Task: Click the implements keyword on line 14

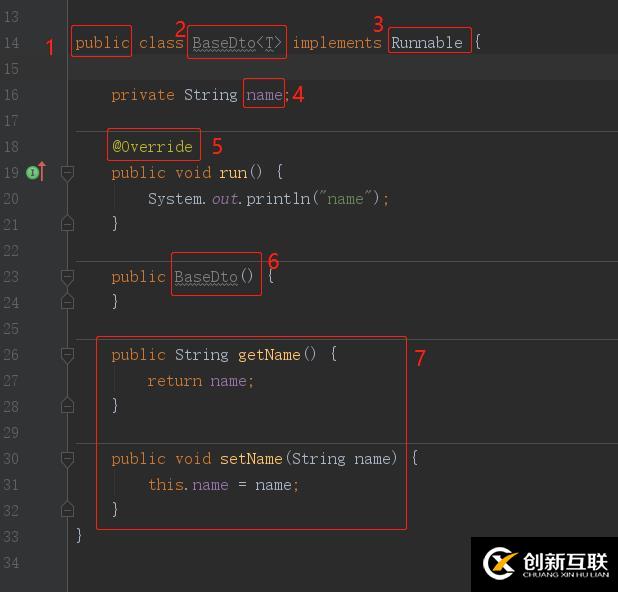Action: point(337,43)
